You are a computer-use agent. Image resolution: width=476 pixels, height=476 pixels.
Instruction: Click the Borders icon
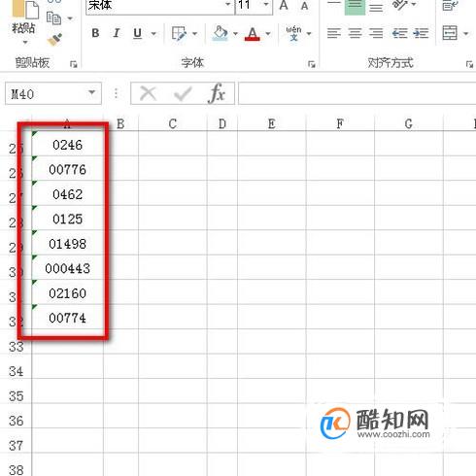[x=179, y=33]
